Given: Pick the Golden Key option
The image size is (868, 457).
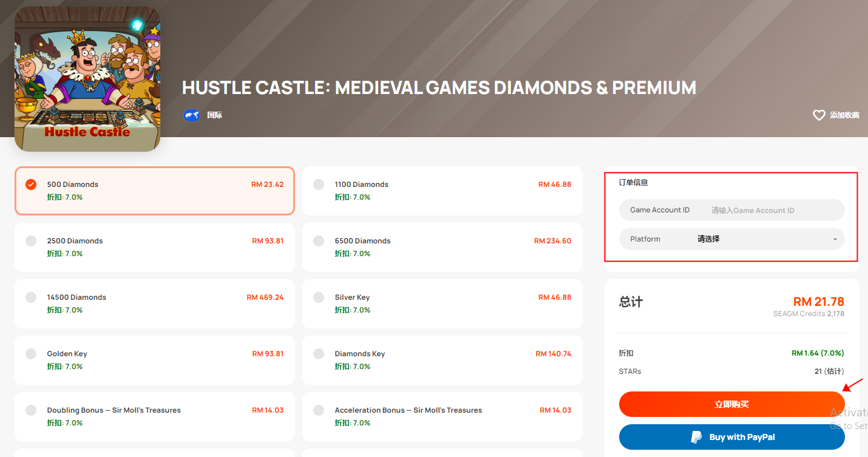Looking at the screenshot, I should pos(155,360).
